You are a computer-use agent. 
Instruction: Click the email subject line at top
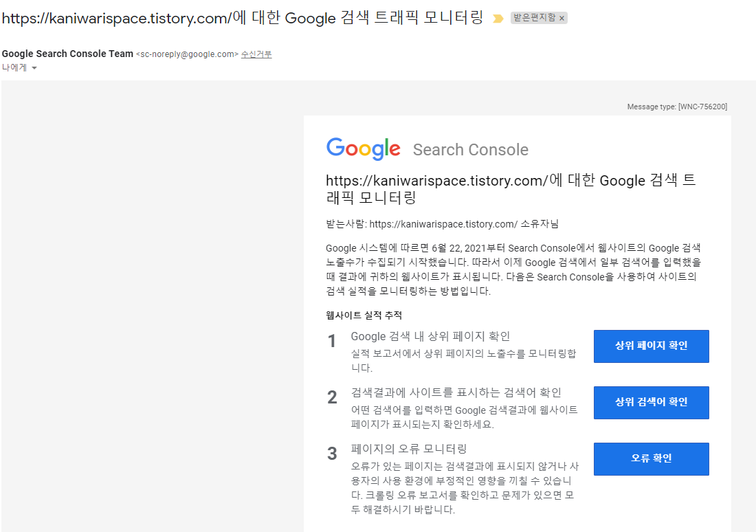tap(243, 19)
